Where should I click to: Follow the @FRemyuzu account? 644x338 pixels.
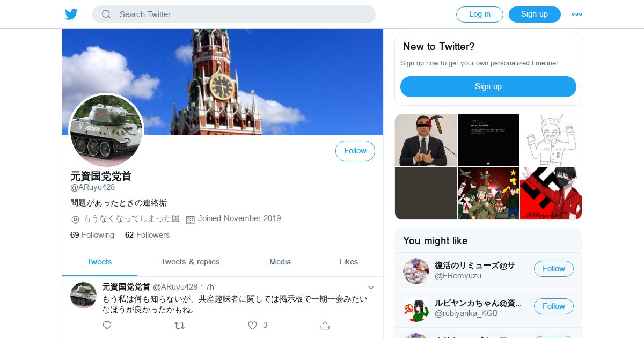[554, 269]
